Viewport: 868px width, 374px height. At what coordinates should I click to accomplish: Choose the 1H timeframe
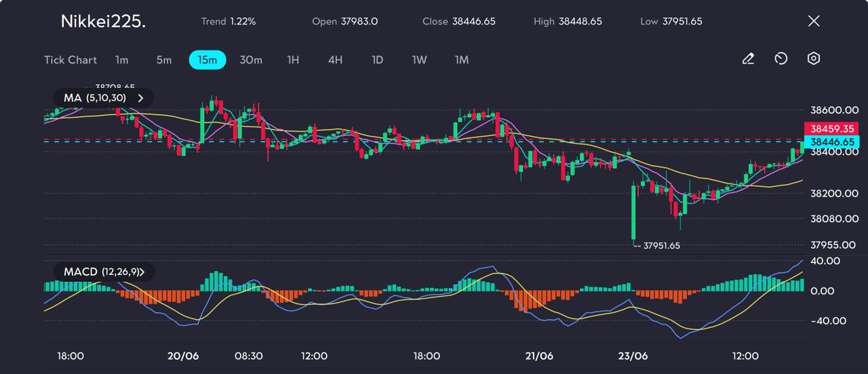293,60
